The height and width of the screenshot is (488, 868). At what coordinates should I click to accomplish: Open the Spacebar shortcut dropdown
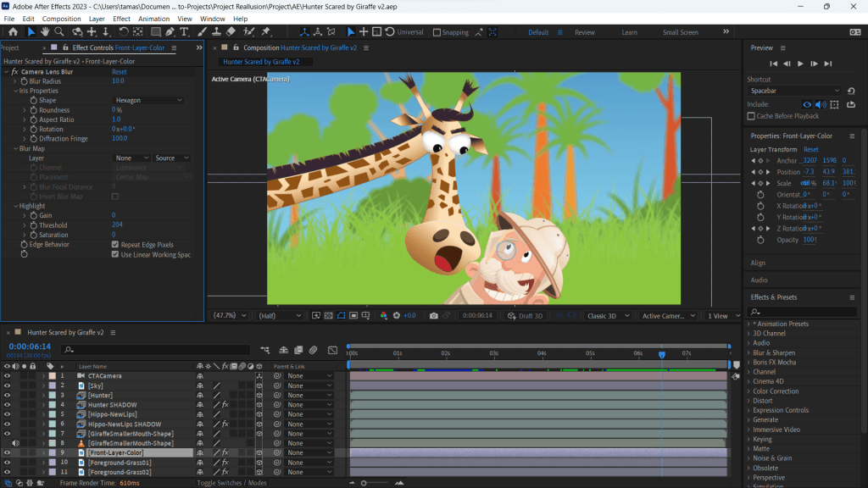tap(793, 91)
